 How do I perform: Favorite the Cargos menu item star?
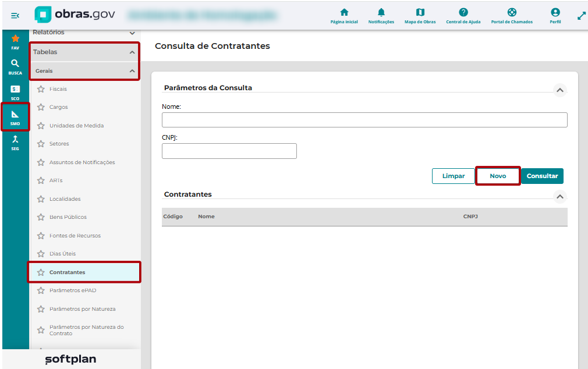(41, 107)
